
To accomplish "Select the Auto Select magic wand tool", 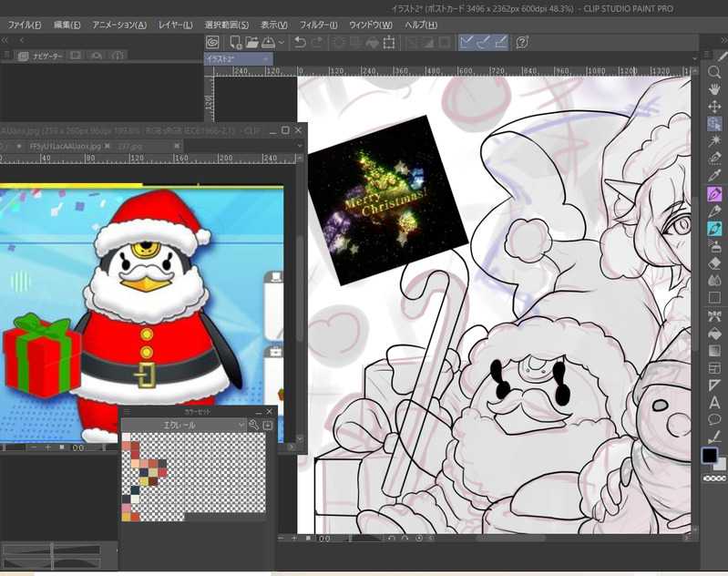I will [714, 140].
